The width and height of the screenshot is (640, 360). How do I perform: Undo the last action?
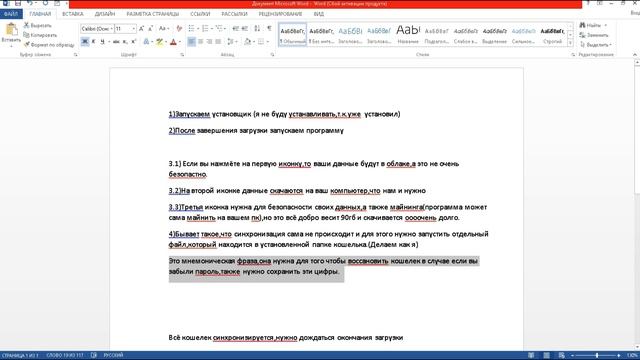coord(30,3)
